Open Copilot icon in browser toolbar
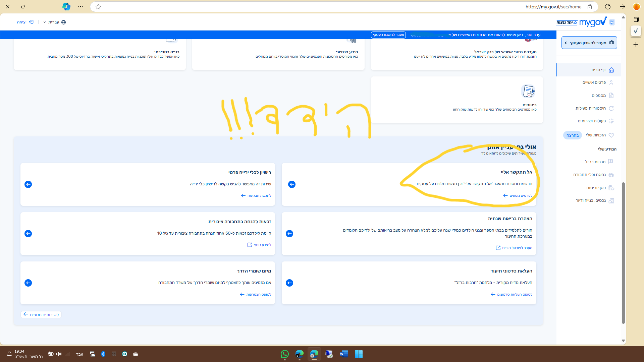This screenshot has height=362, width=644. (66, 7)
